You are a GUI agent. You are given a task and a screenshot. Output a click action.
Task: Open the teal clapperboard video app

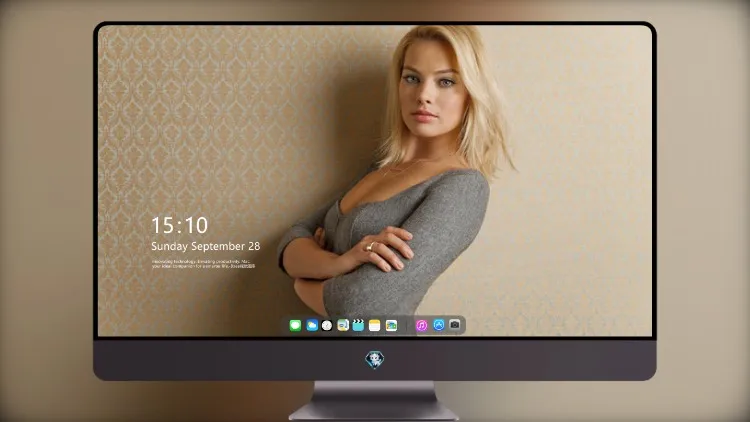[x=358, y=325]
